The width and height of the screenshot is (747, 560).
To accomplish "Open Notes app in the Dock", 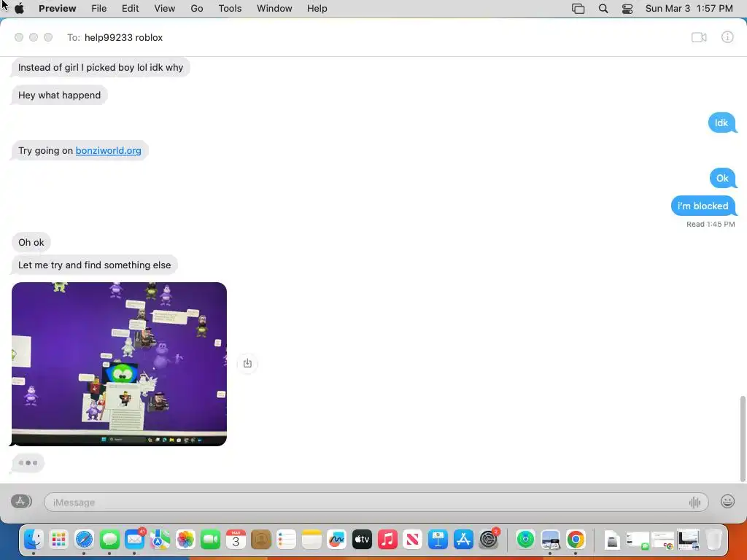I will tap(311, 540).
